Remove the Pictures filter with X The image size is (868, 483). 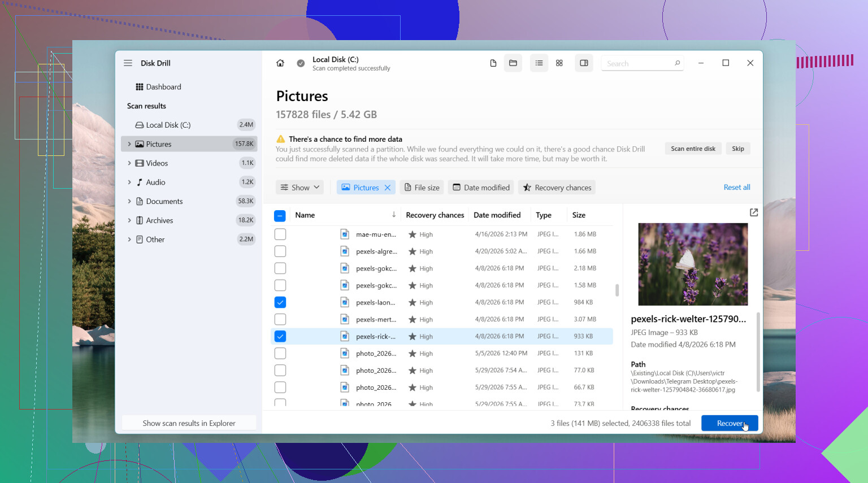(x=388, y=188)
